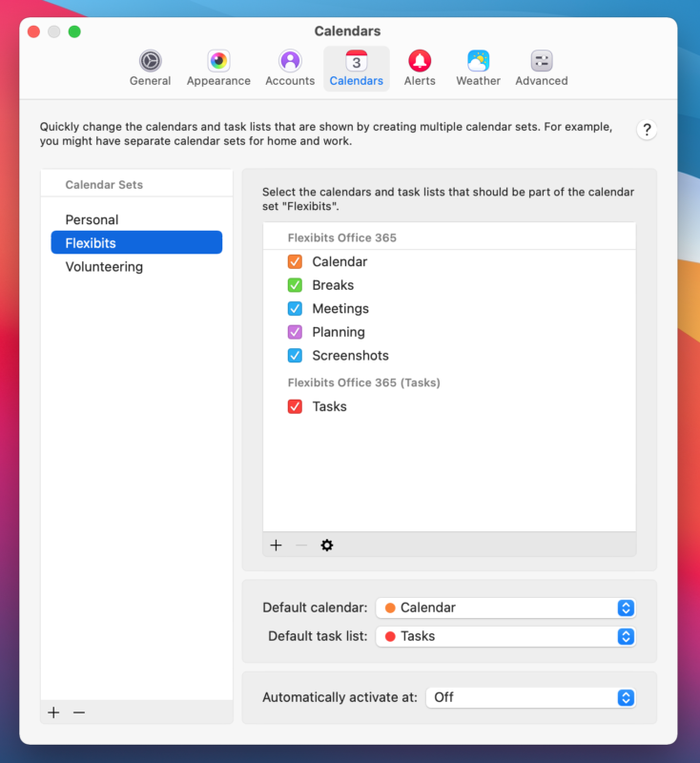
Task: Click the Screenshots calendar name
Action: tap(350, 356)
